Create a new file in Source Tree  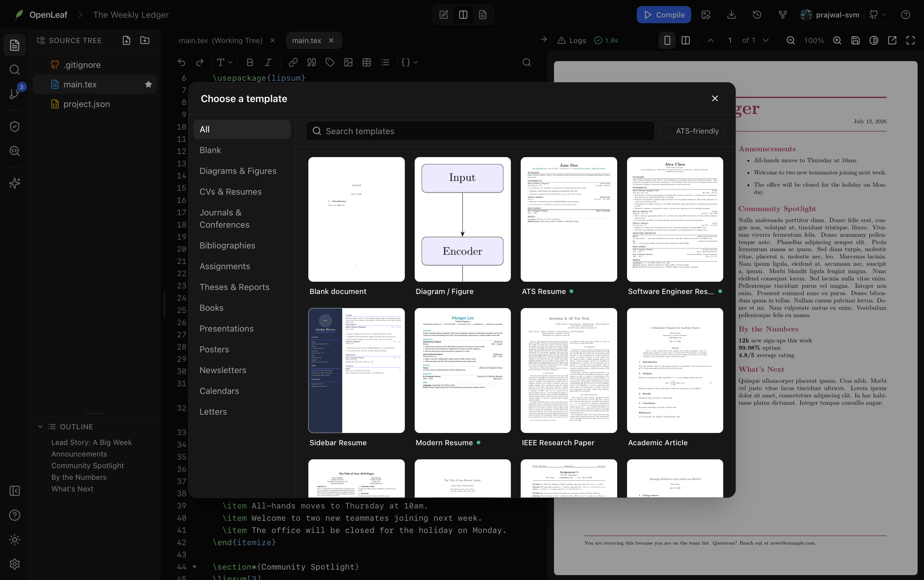tap(127, 40)
